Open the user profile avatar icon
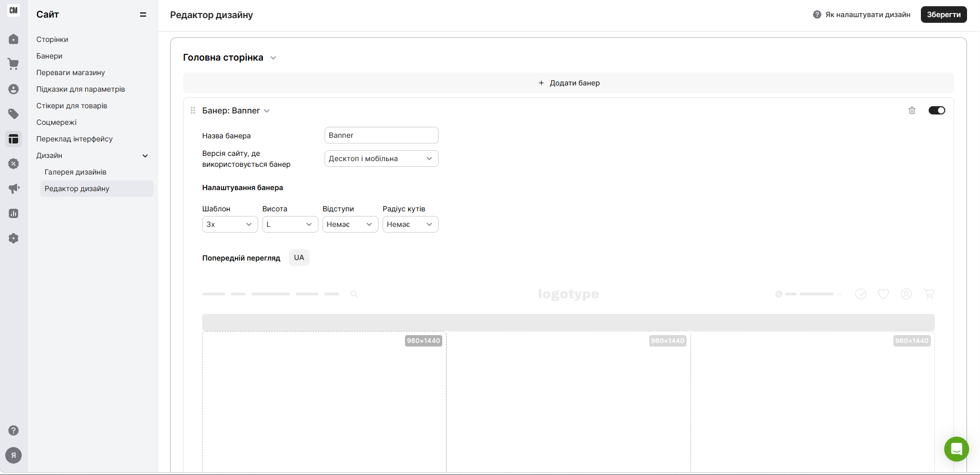This screenshot has width=980, height=475. 13,455
